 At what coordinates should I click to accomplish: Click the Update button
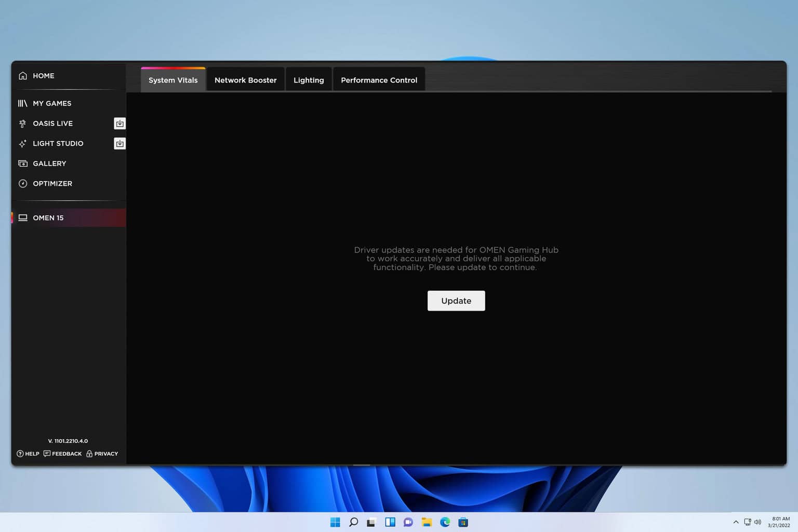pyautogui.click(x=456, y=301)
